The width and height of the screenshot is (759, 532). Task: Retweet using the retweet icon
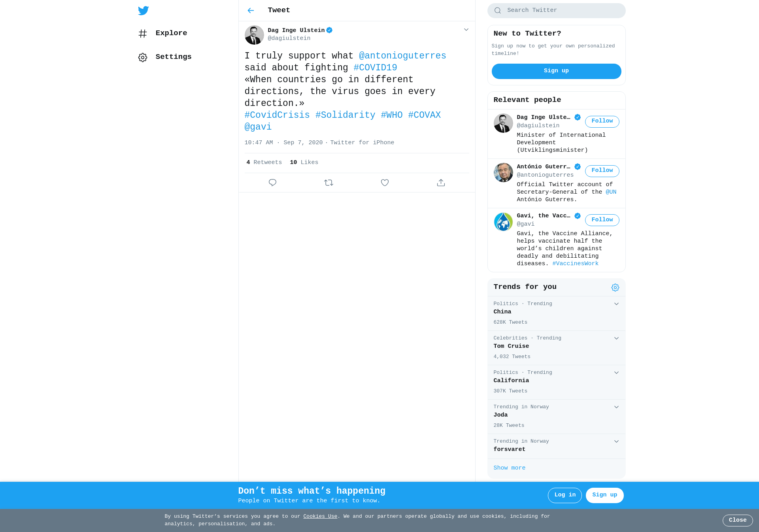329,183
